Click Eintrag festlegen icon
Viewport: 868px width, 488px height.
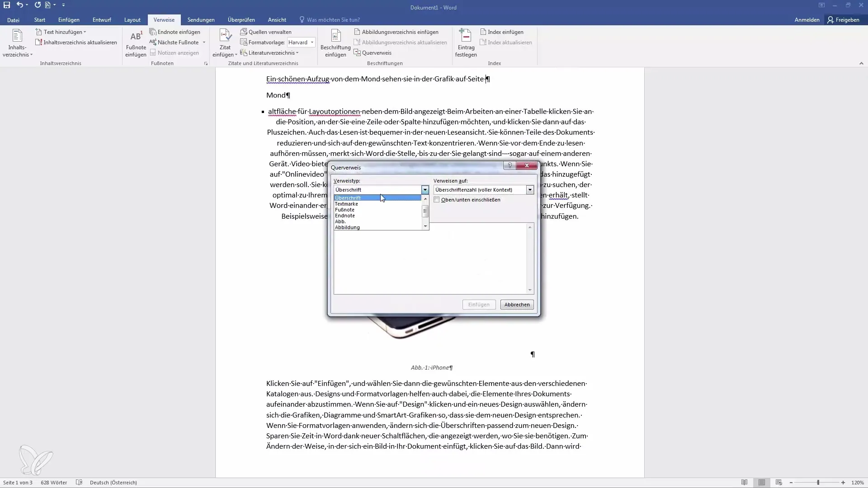(466, 43)
